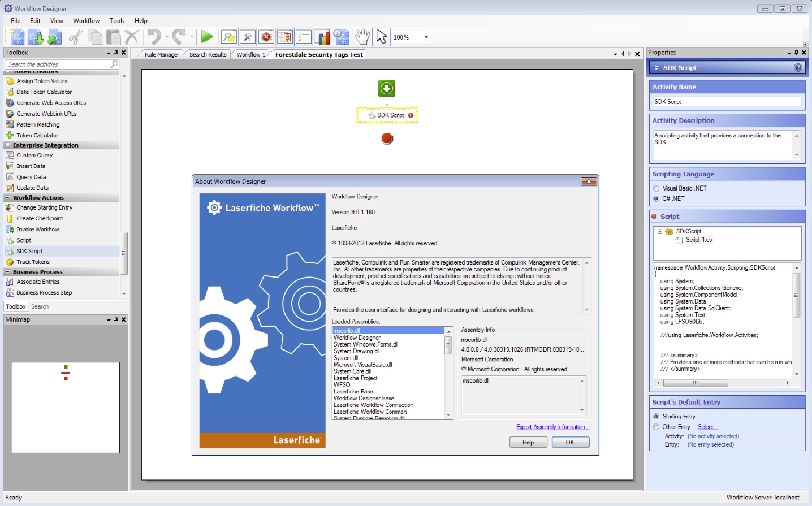812x506 pixels.
Task: Click the Delete X icon in toolbar
Action: pos(132,37)
